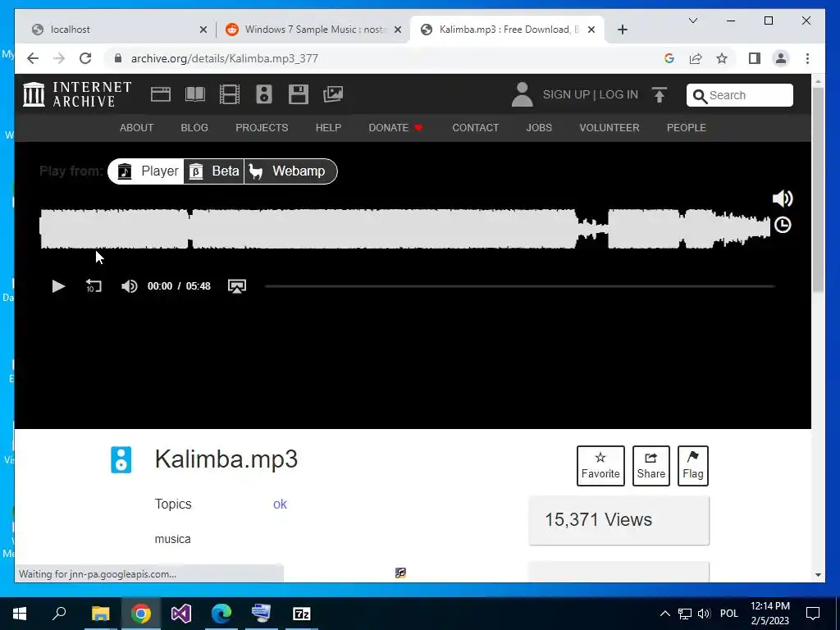Screen dimensions: 840x630
Task: View site information via the lock icon
Action: pyautogui.click(x=118, y=58)
